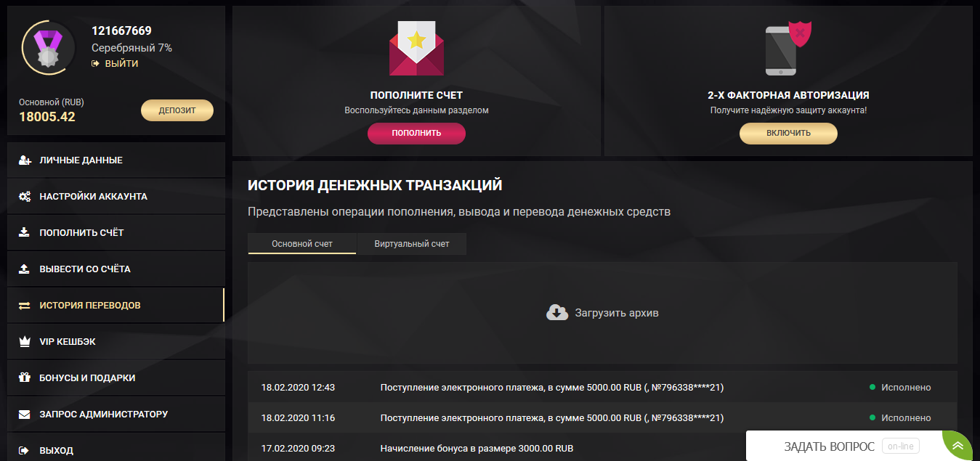Click the silver medal level badge showing 7%
Screen dimensions: 980x461
click(x=48, y=48)
